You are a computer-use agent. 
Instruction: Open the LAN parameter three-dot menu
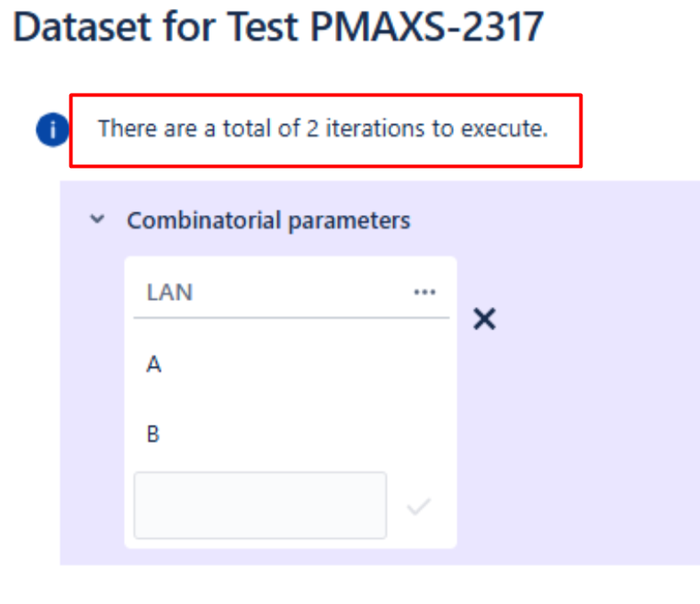tap(424, 293)
